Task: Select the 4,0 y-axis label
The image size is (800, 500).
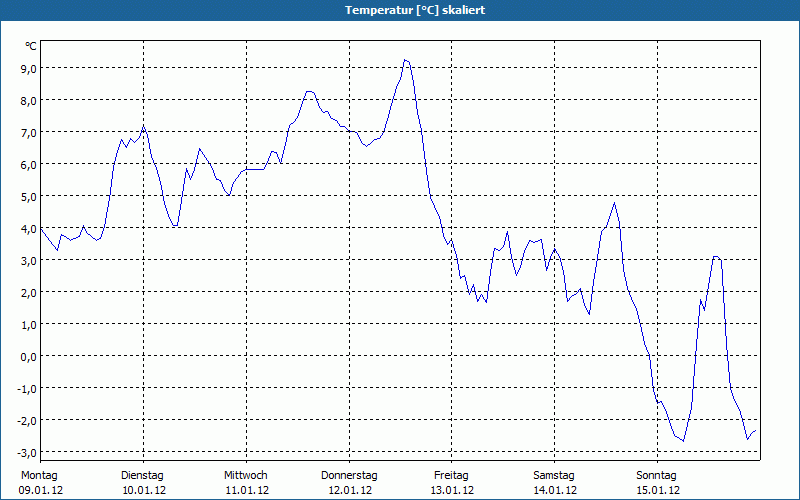Action: pos(28,229)
